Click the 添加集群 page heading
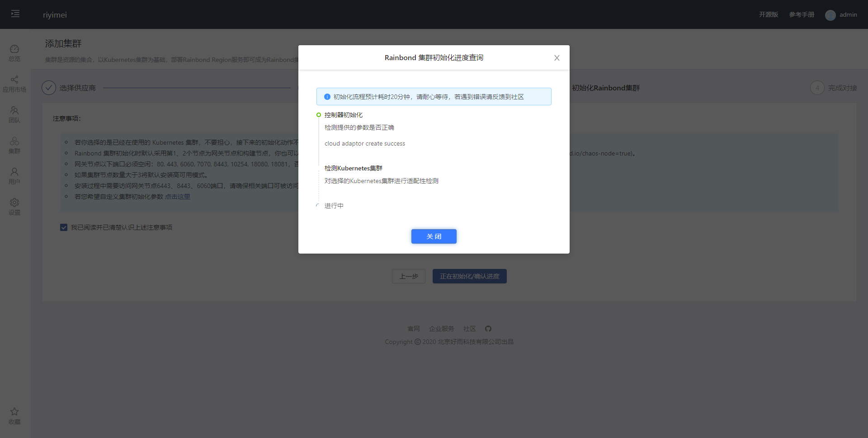The height and width of the screenshot is (438, 868). pos(63,43)
